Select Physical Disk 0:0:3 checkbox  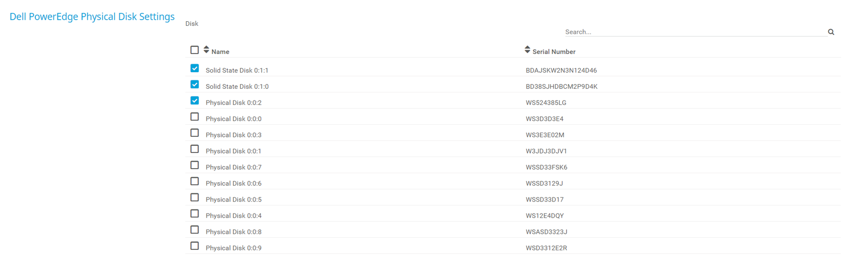pos(194,133)
